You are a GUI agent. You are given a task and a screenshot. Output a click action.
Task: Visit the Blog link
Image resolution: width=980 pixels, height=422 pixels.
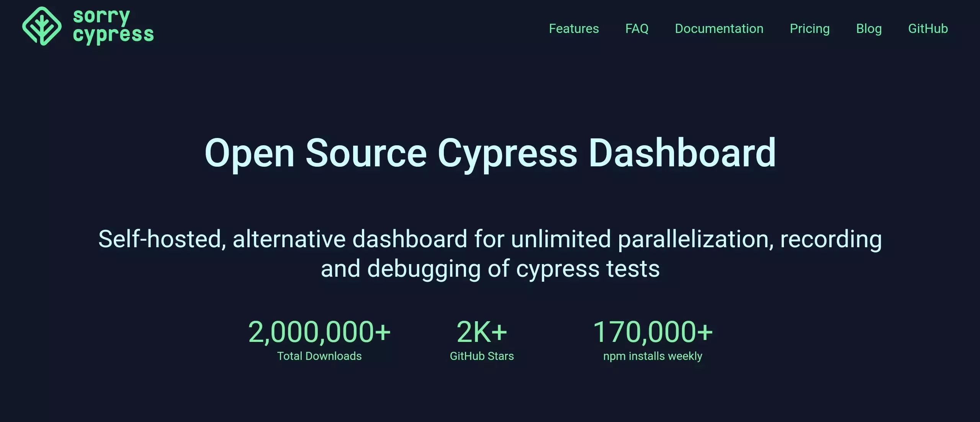pyautogui.click(x=869, y=29)
